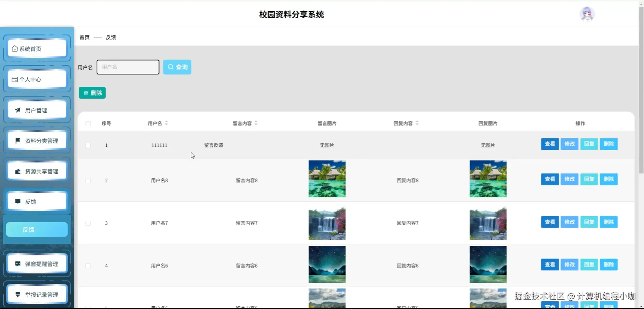Open 资源共享管理 menu item
The height and width of the screenshot is (309, 644).
coord(37,171)
